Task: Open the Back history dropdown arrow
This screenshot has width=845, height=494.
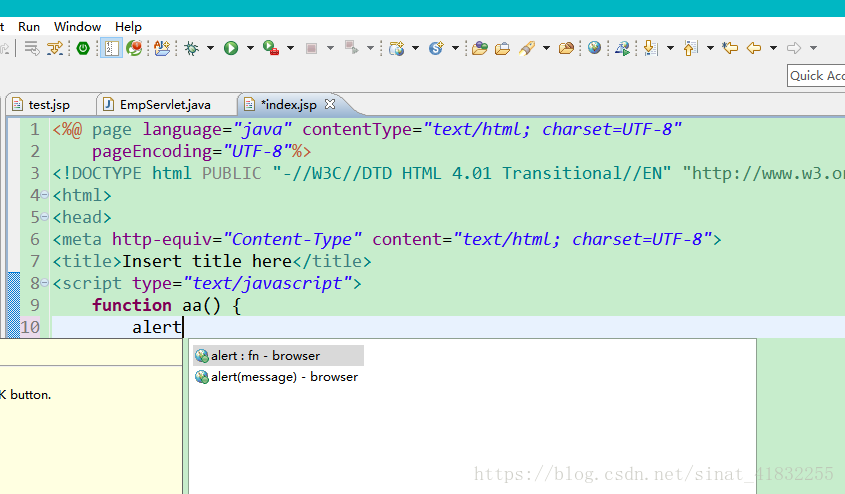Action: coord(773,48)
